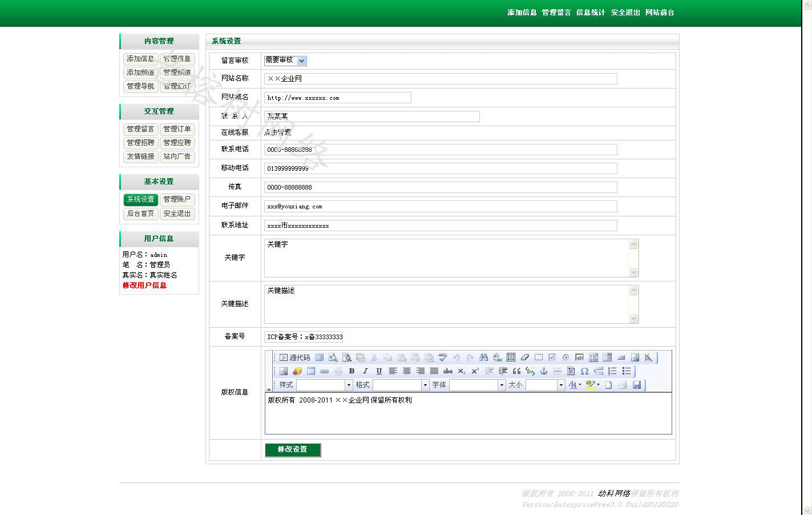Insert a bulleted list
Image resolution: width=812 pixels, height=515 pixels.
pyautogui.click(x=627, y=371)
